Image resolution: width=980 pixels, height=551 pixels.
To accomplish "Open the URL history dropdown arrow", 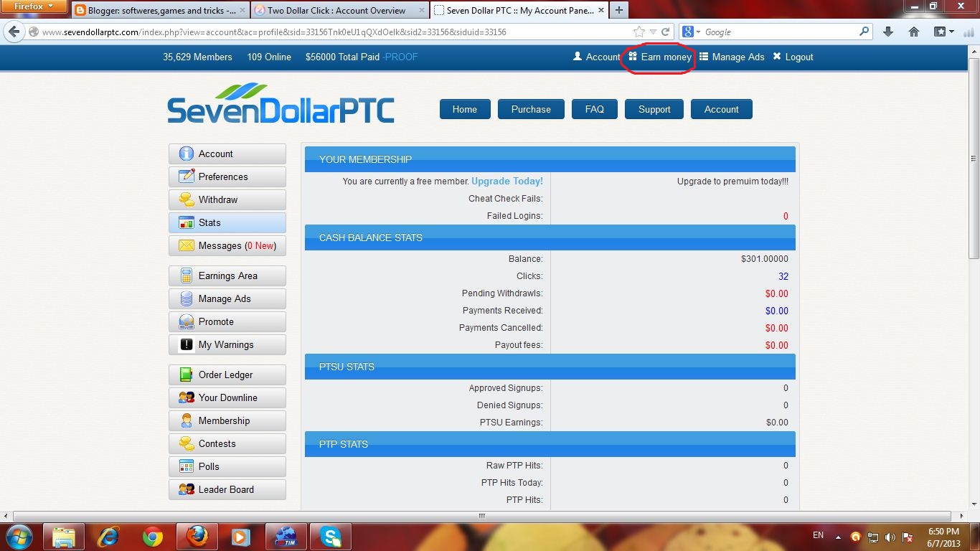I will [x=653, y=32].
